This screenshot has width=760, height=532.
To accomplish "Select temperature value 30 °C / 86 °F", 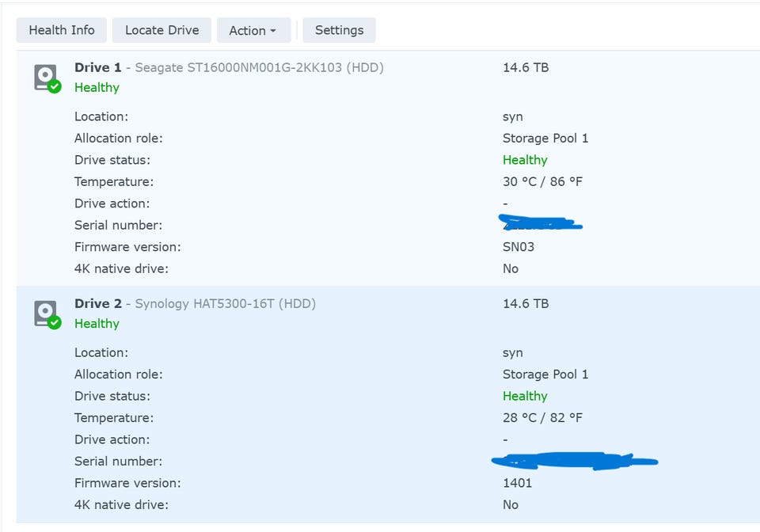I will click(x=542, y=182).
